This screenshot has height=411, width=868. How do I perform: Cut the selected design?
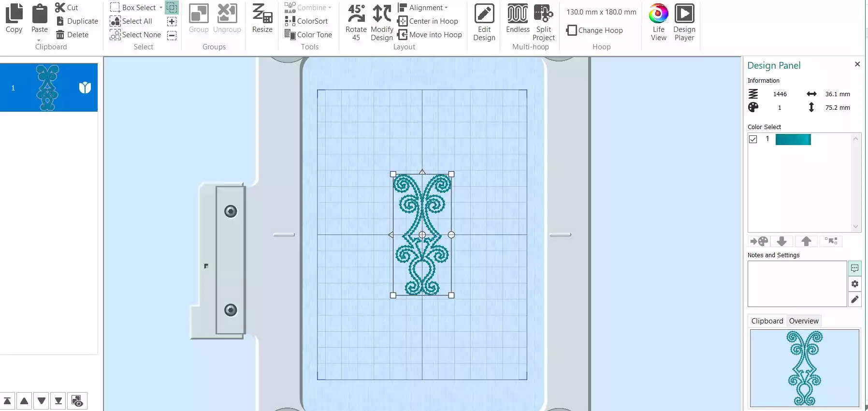tap(67, 7)
